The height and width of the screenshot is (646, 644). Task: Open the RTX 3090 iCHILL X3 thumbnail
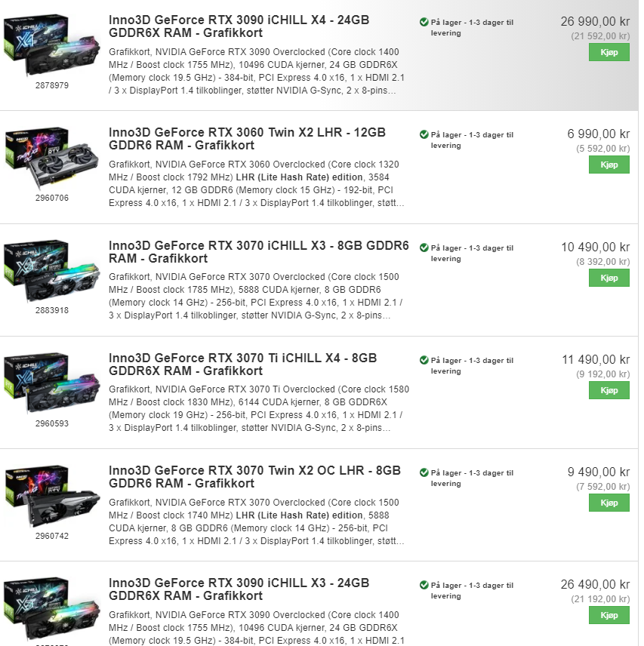tap(52, 608)
